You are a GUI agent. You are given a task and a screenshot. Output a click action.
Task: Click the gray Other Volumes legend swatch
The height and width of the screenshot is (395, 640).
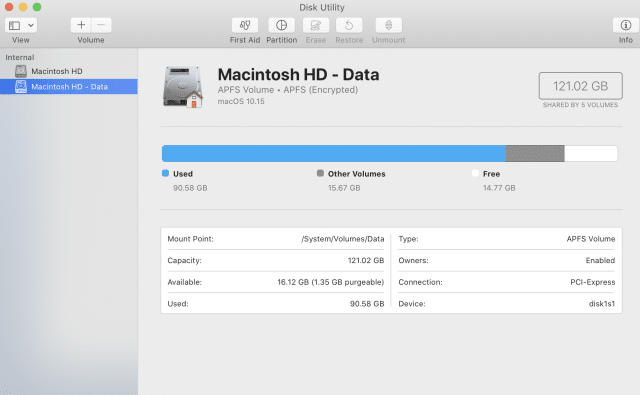click(x=320, y=173)
